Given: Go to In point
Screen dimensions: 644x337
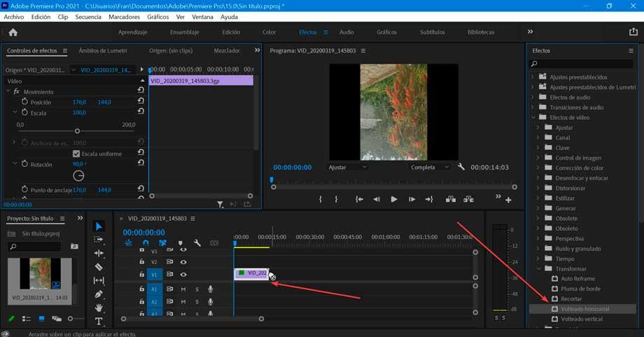Looking at the screenshot, I should pos(359,199).
